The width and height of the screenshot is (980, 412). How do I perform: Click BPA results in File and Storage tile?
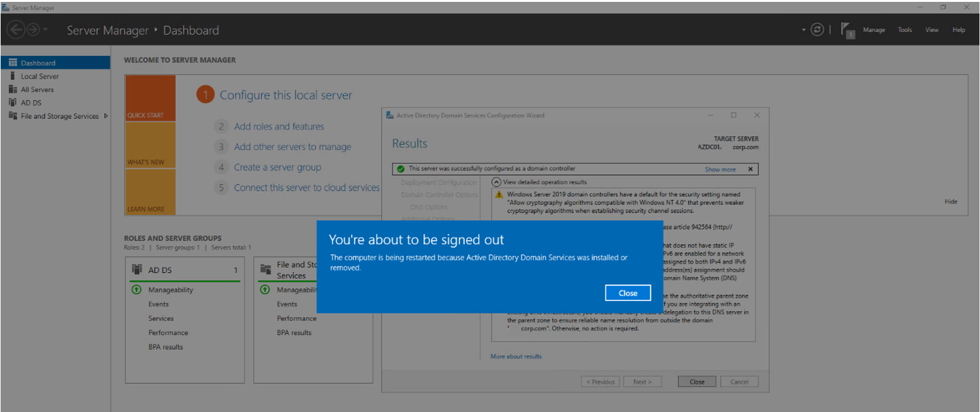(294, 332)
